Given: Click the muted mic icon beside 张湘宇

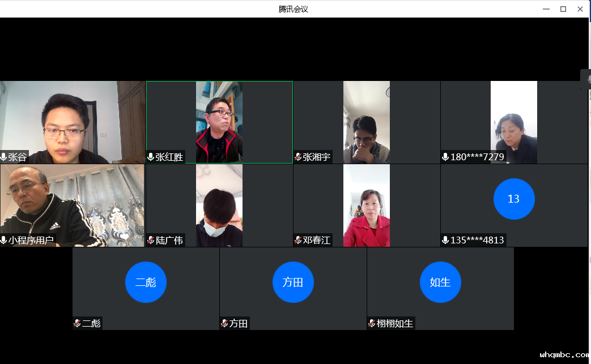Looking at the screenshot, I should coord(298,157).
